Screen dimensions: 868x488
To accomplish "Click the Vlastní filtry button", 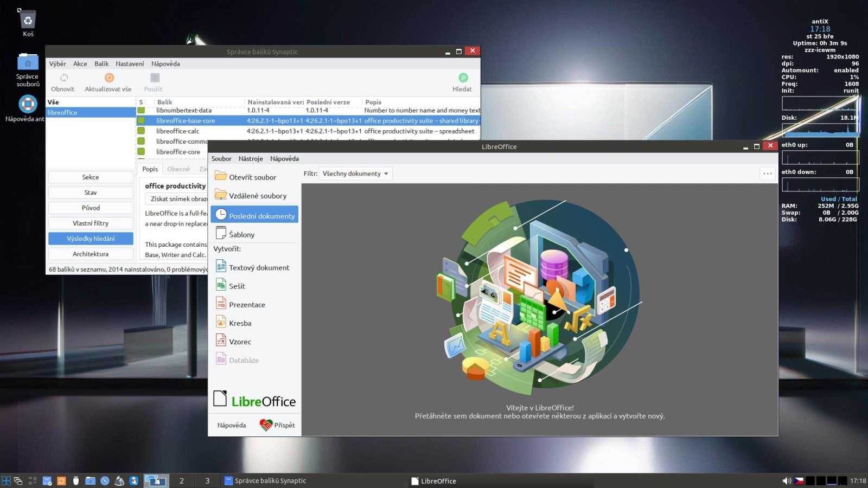I will click(91, 223).
